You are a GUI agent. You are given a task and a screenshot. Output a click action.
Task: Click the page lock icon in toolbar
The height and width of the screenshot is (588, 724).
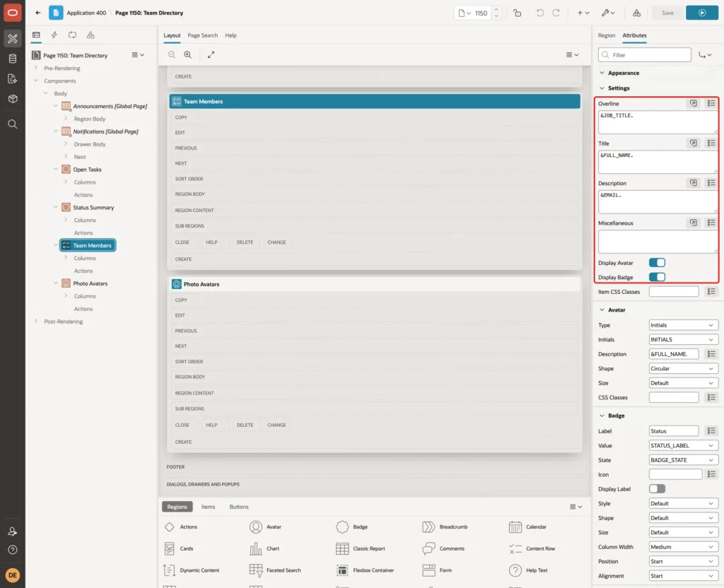[517, 13]
